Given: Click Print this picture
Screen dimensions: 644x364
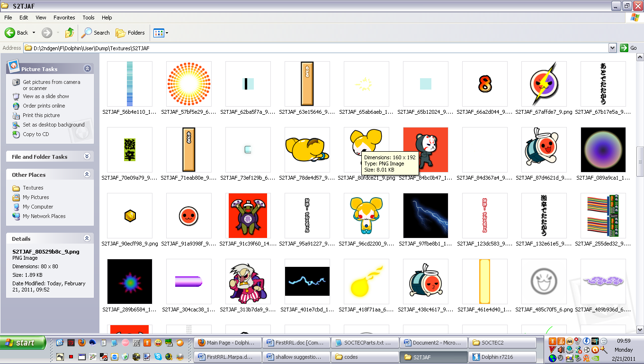Looking at the screenshot, I should (41, 115).
